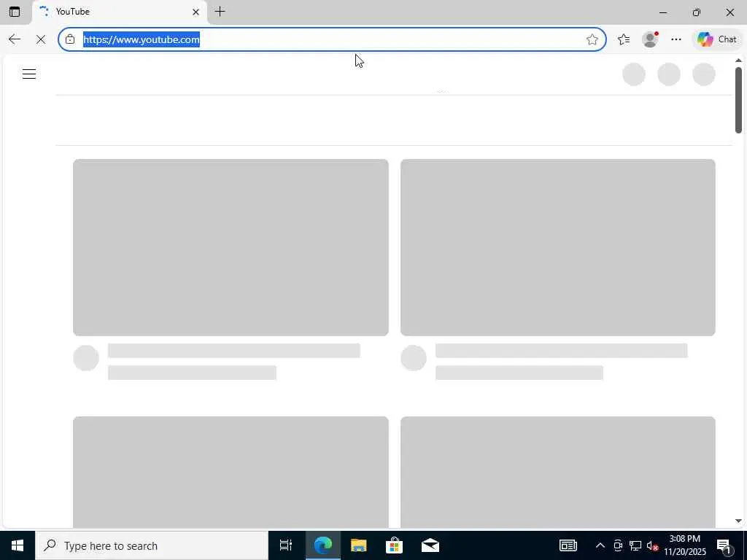Select the YouTube browser tab
Viewport: 747px width, 560px height.
coord(119,12)
